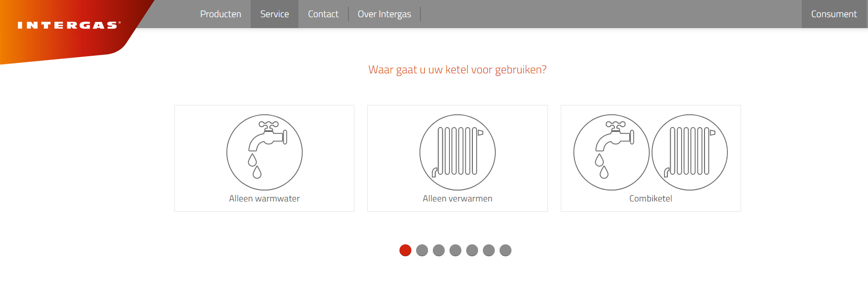The width and height of the screenshot is (868, 301).
Task: Jump to the third step dot
Action: coord(439,250)
